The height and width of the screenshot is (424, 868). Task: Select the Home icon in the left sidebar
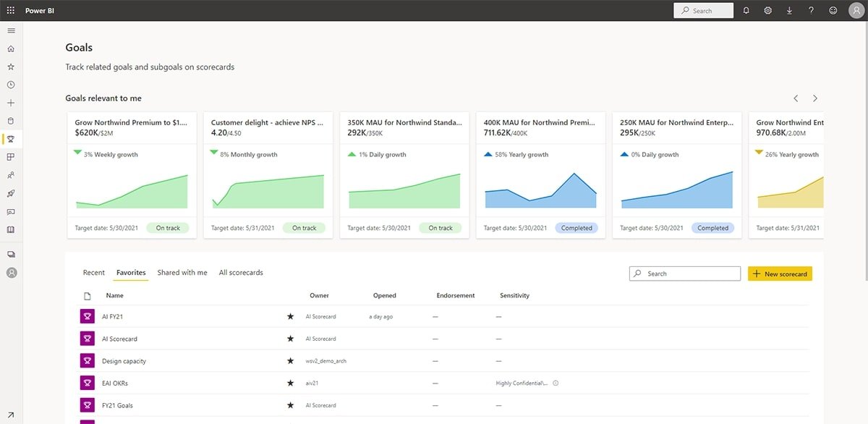(x=10, y=48)
